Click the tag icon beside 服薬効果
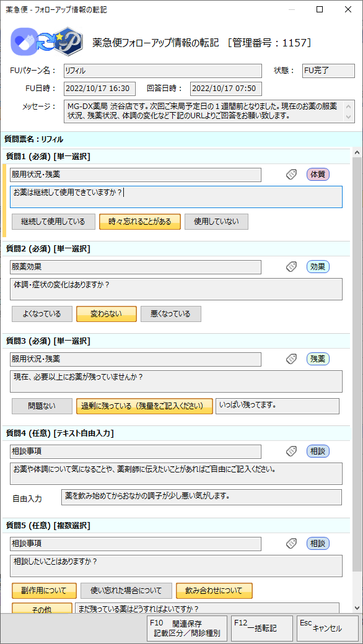363x644 pixels. click(x=291, y=268)
